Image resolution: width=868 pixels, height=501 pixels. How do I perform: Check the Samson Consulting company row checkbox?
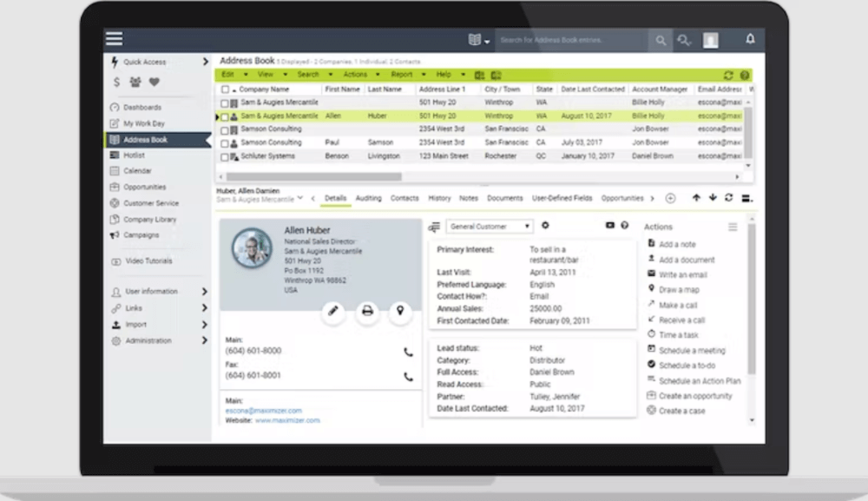pyautogui.click(x=224, y=130)
